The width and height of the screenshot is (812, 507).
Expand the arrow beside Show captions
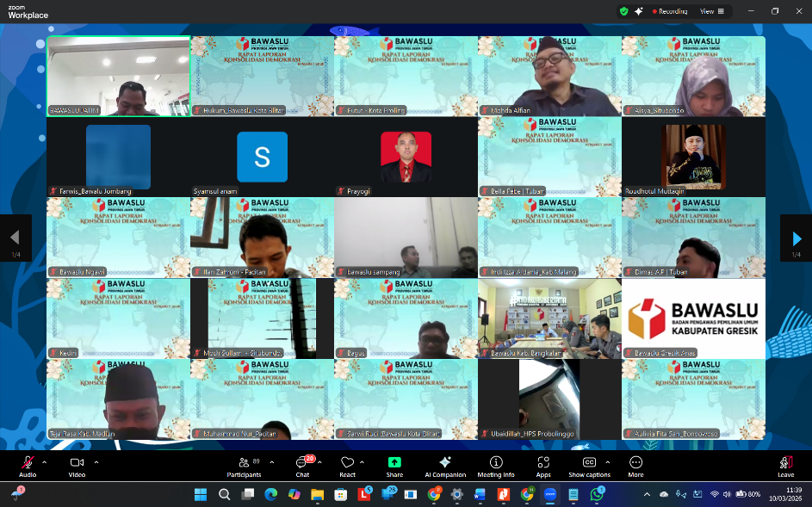pyautogui.click(x=607, y=462)
